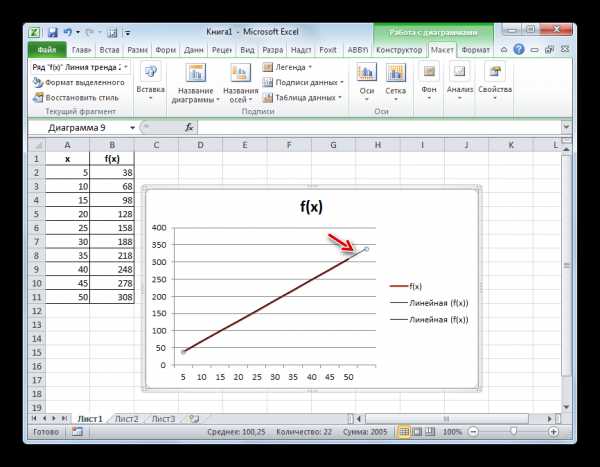
Task: Click the minimize ribbon caret icon
Action: (x=504, y=50)
